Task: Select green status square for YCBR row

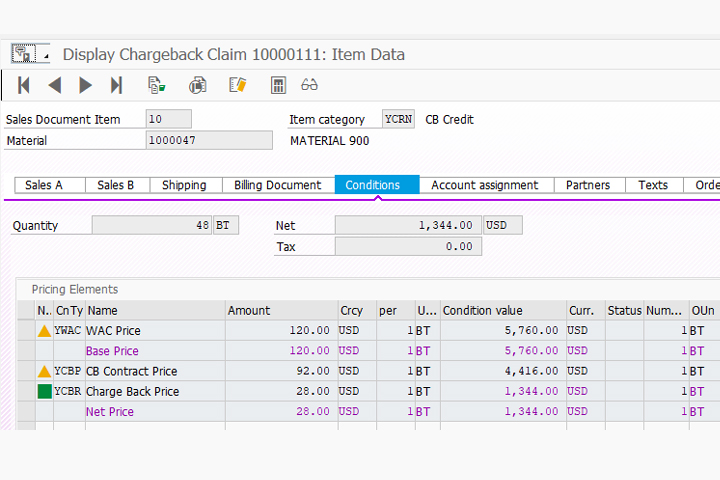Action: [44, 391]
